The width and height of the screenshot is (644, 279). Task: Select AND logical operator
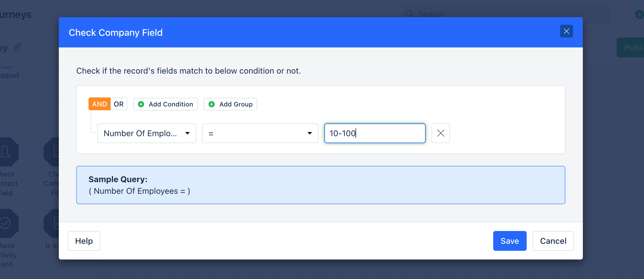pos(100,104)
